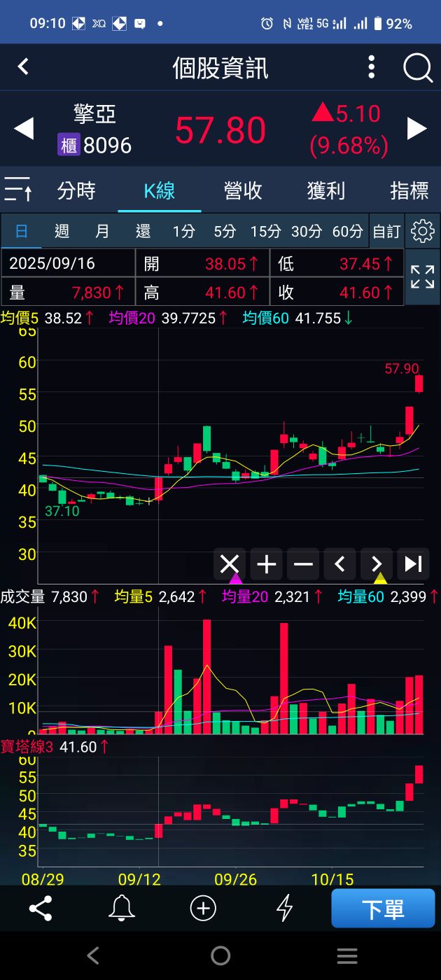Tap the lightning quick-order icon

coord(284,909)
